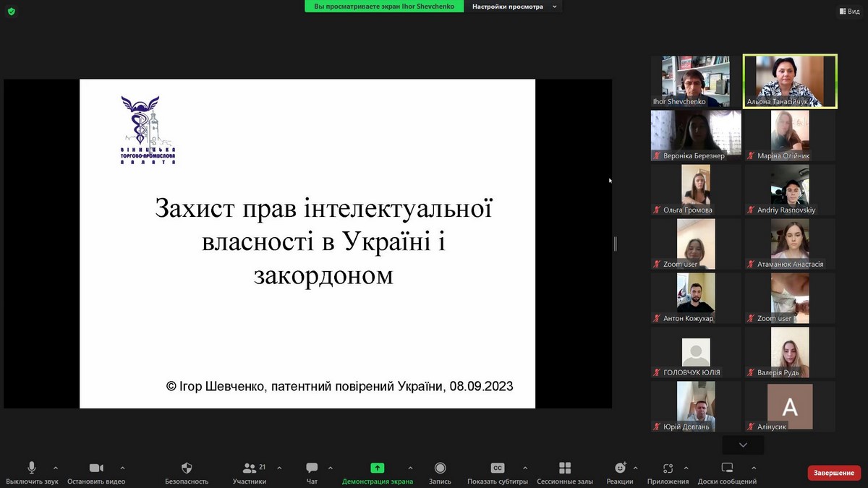868x488 pixels.
Task: Click the red Завершение button
Action: pyautogui.click(x=834, y=473)
